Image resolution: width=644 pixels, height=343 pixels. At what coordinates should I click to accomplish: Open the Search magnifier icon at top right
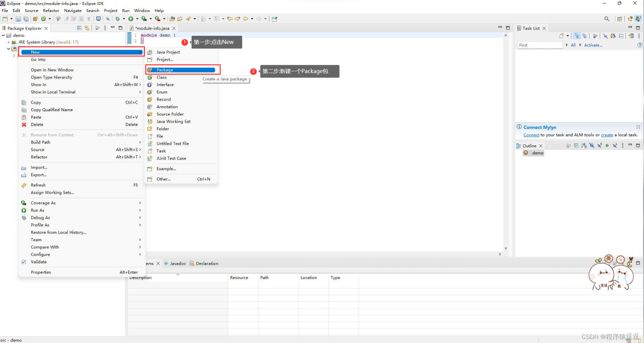click(x=607, y=19)
